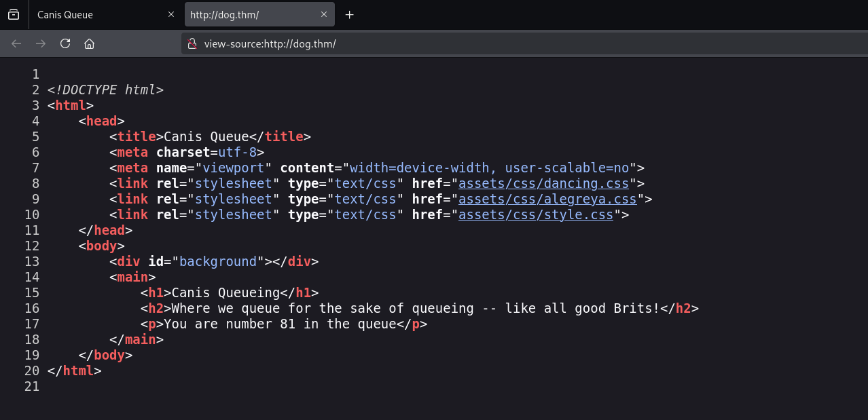Image resolution: width=868 pixels, height=420 pixels.
Task: Close the Canis Queue tab
Action: pos(171,15)
